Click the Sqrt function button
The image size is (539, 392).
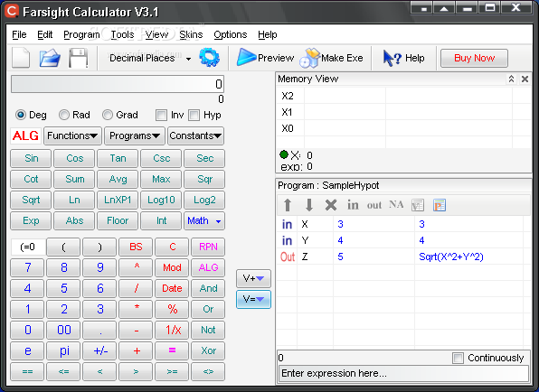[31, 201]
